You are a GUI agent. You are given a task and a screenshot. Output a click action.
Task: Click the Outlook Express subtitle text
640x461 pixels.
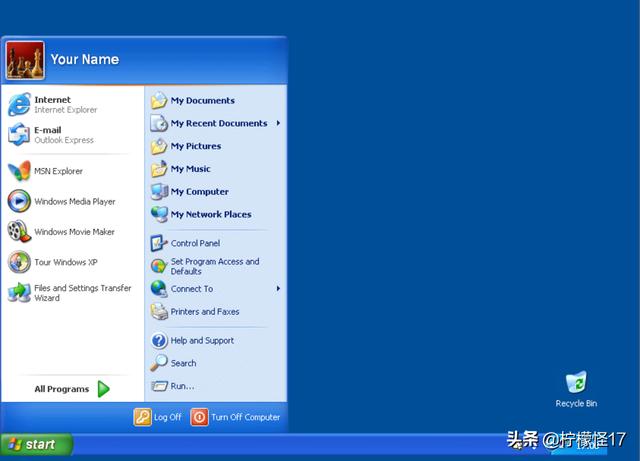(64, 140)
